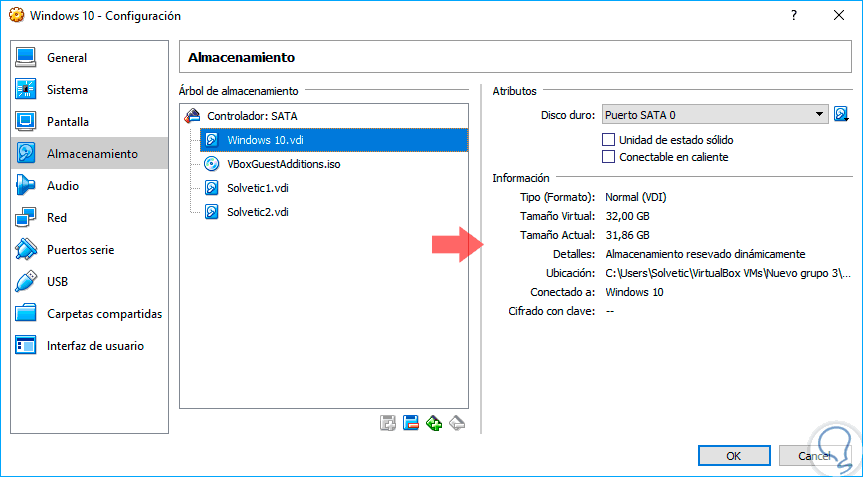Click the choose virtual hard disk icon

tap(841, 114)
